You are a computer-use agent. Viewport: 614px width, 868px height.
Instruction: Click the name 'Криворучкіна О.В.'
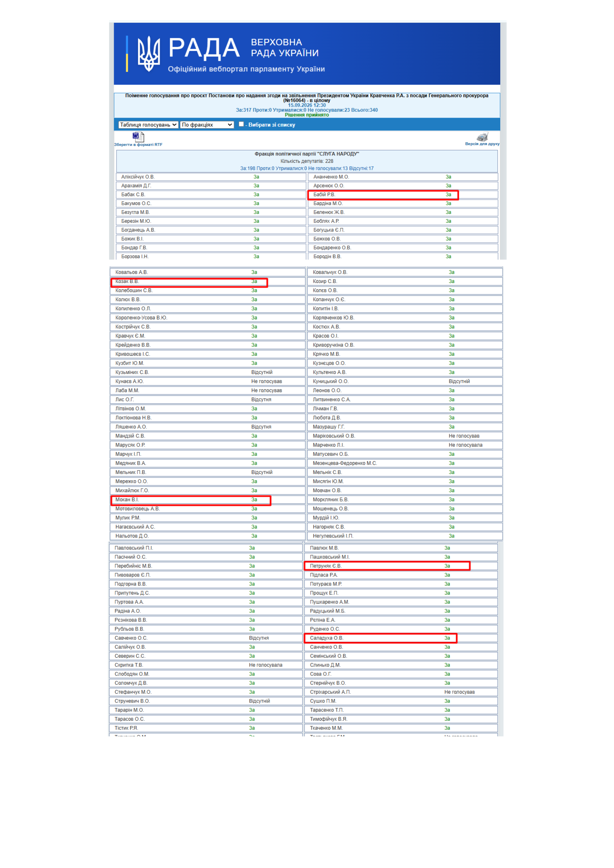334,345
